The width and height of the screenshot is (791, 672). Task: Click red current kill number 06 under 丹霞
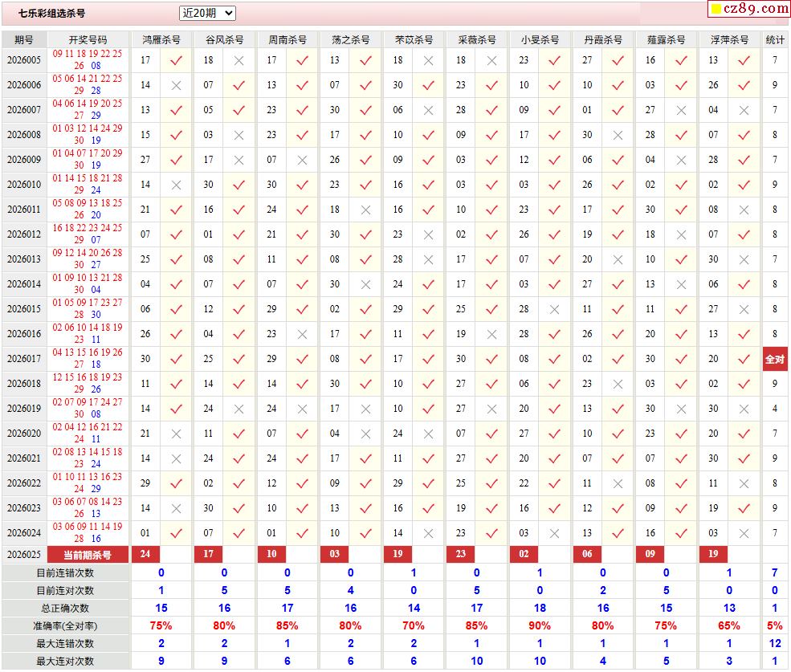coord(587,555)
